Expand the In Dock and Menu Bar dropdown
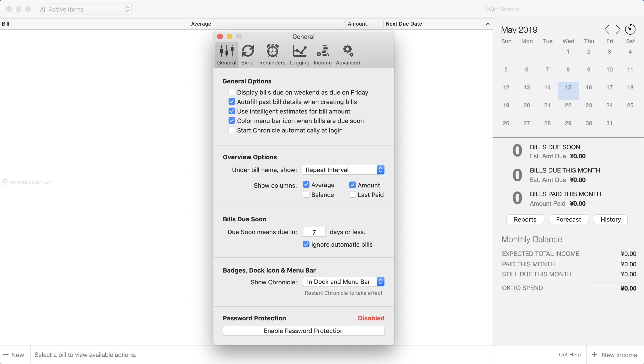The height and width of the screenshot is (364, 644). pos(343,282)
